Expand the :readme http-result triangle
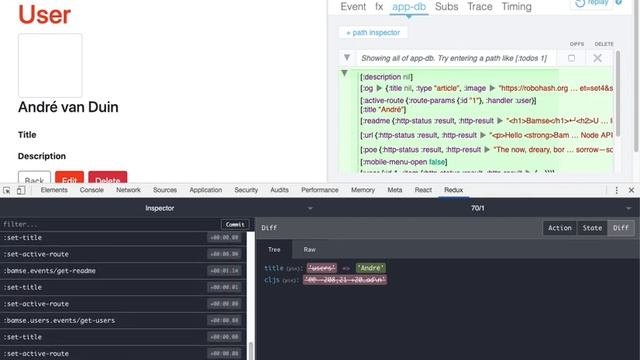 click(500, 121)
